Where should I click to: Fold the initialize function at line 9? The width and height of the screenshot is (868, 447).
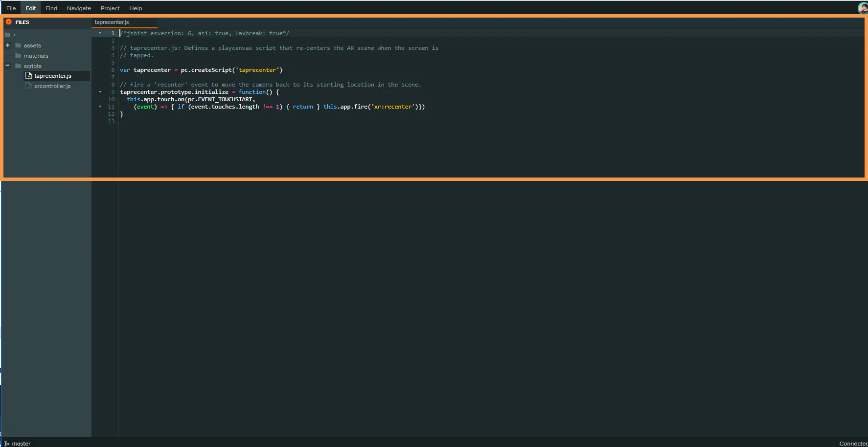coord(100,92)
